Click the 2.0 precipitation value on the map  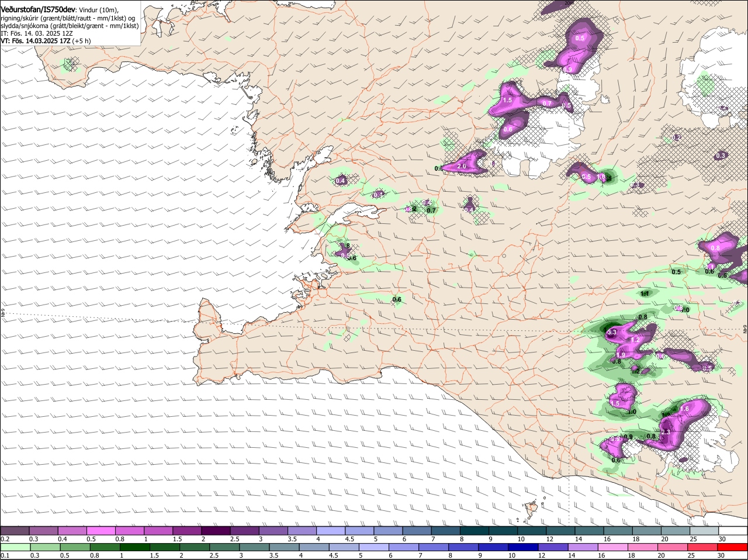[462, 167]
